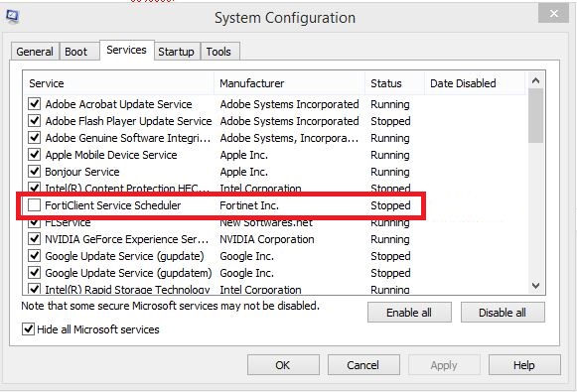
Task: Uncheck NVIDIA GeForce Experience Service
Action: pos(34,239)
